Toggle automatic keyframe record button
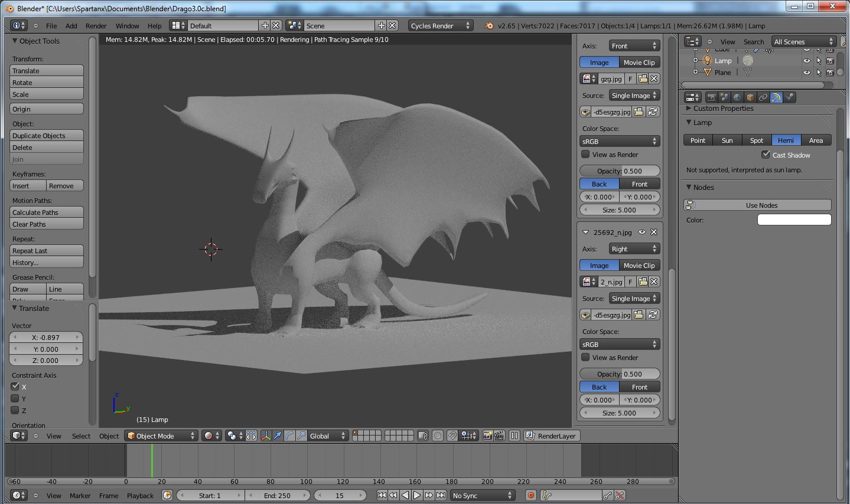 (x=530, y=495)
